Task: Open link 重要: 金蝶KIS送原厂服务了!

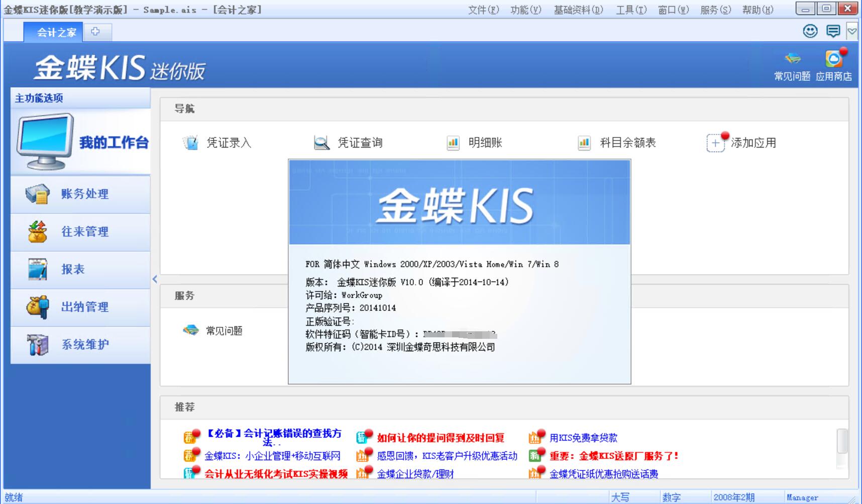Action: [x=614, y=456]
